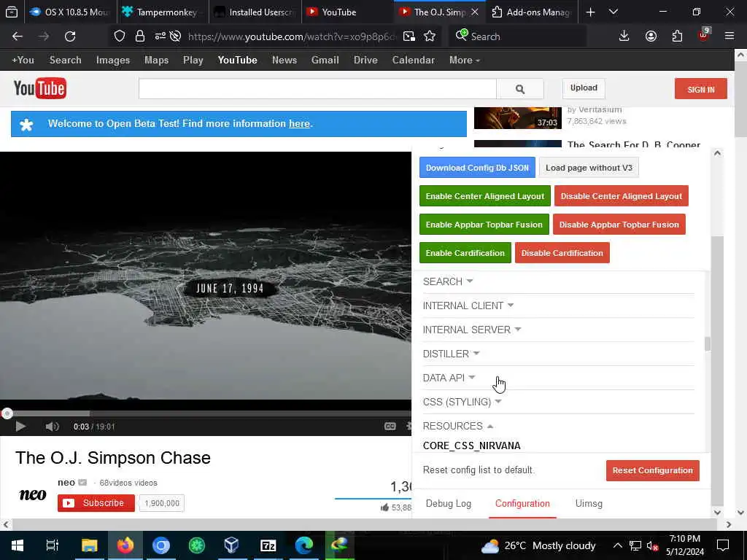The height and width of the screenshot is (560, 747).
Task: Click the muted volume tray icon
Action: [x=652, y=545]
